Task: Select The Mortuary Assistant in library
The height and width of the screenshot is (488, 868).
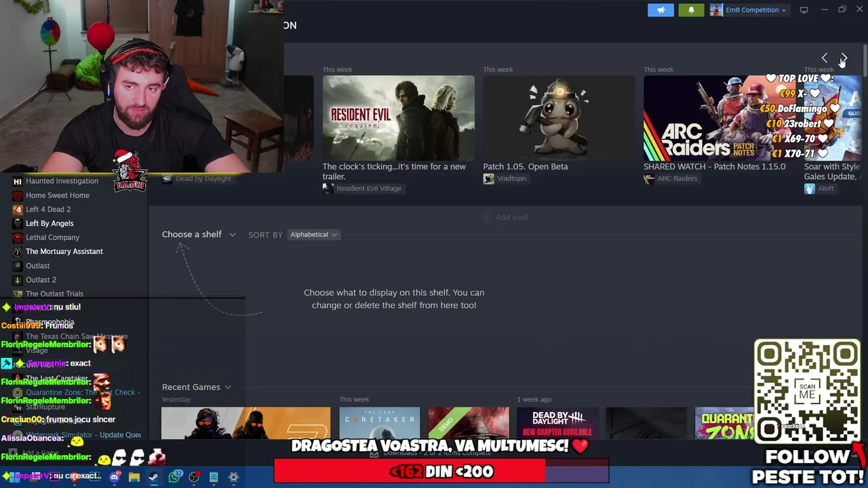Action: 64,251
